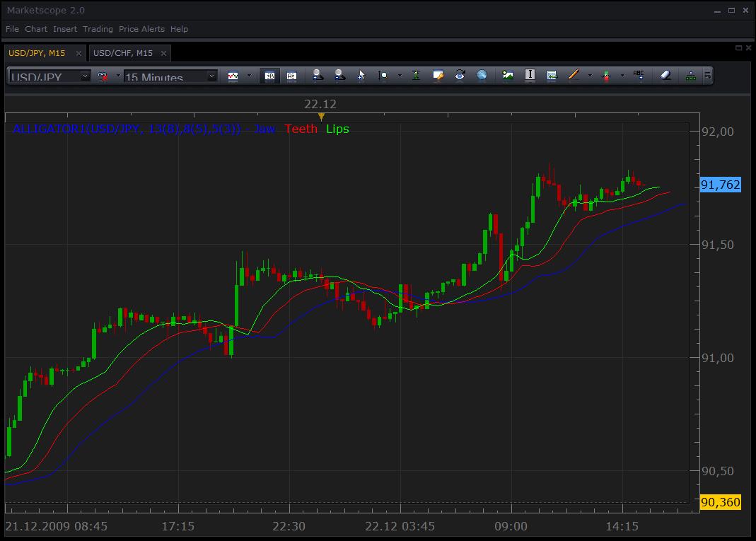756x541 pixels.
Task: Click the zoom out magnifier icon
Action: pos(339,75)
